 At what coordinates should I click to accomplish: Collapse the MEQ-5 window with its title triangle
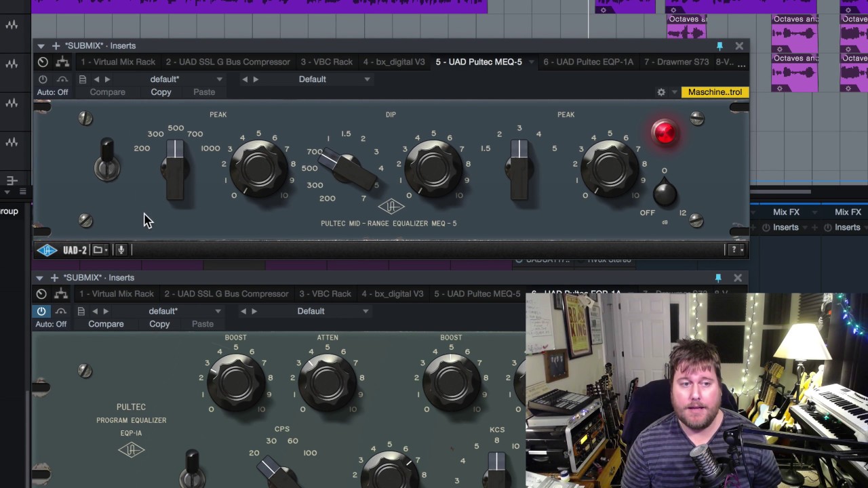[x=41, y=45]
